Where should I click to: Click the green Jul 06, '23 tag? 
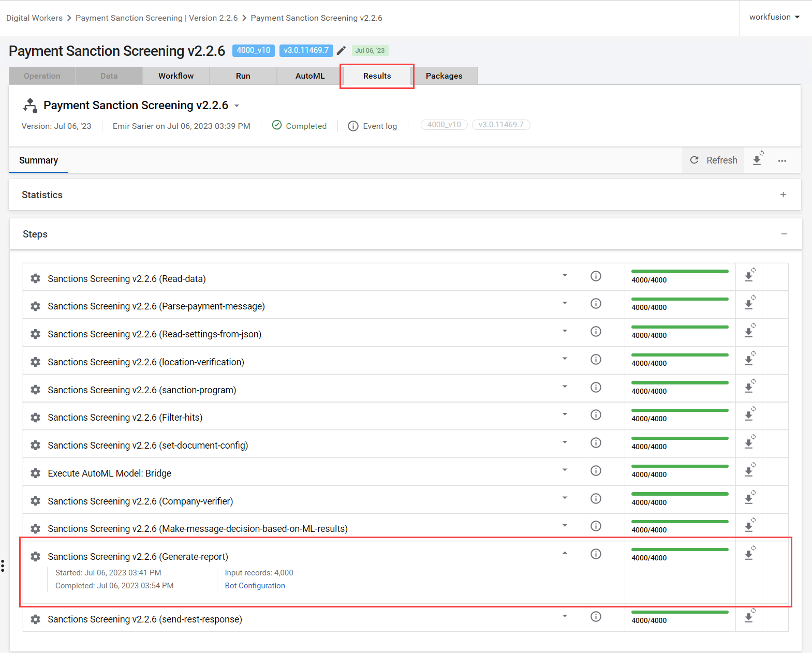coord(370,50)
